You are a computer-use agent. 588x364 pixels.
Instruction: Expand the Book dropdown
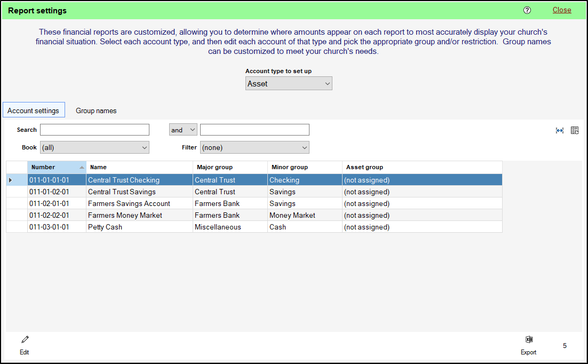pyautogui.click(x=95, y=148)
